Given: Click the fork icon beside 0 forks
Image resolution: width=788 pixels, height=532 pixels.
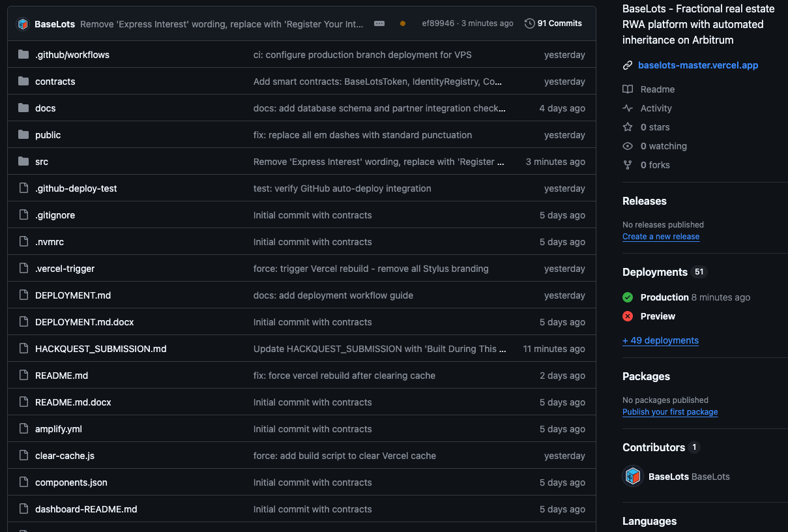Looking at the screenshot, I should point(628,165).
